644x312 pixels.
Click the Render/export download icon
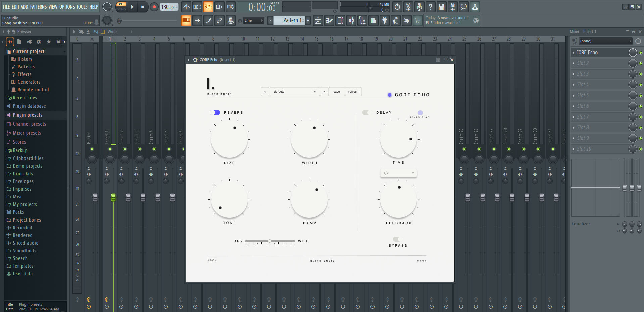[475, 7]
